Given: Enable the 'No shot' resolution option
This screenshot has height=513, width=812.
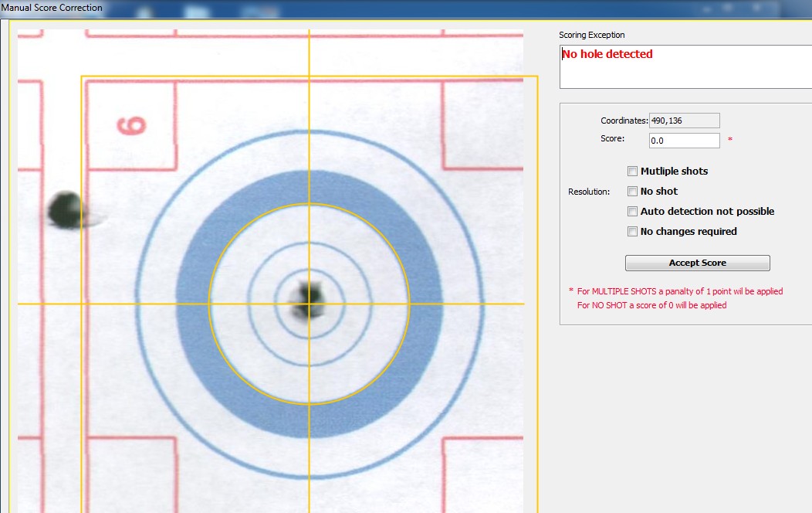Looking at the screenshot, I should (x=633, y=192).
